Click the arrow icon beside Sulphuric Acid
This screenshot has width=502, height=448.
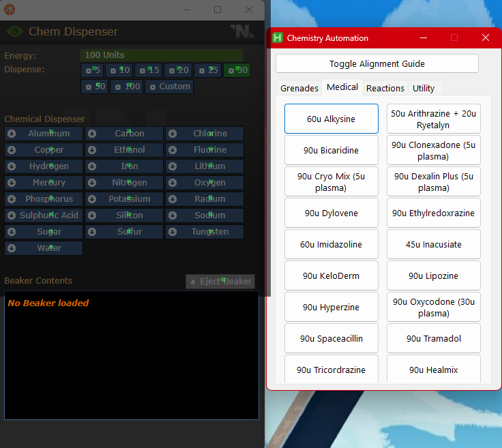(x=12, y=215)
